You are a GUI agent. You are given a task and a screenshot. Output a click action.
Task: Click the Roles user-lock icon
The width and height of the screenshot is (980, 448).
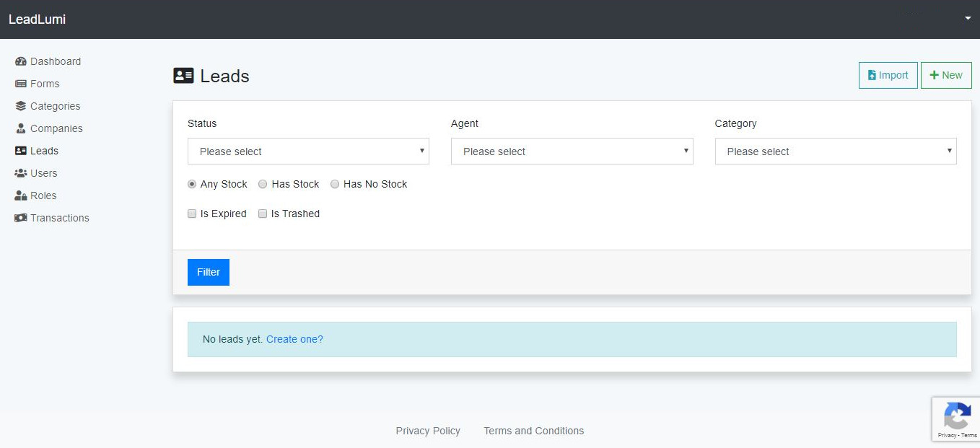click(20, 196)
